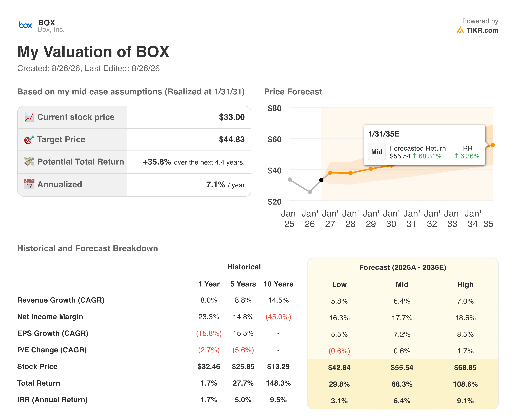Click the EPS Growth (CAGR) row label
This screenshot has width=516, height=420.
[53, 333]
